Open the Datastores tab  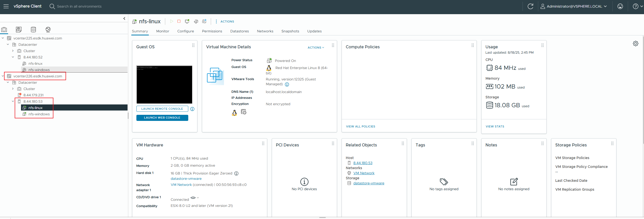pyautogui.click(x=239, y=31)
